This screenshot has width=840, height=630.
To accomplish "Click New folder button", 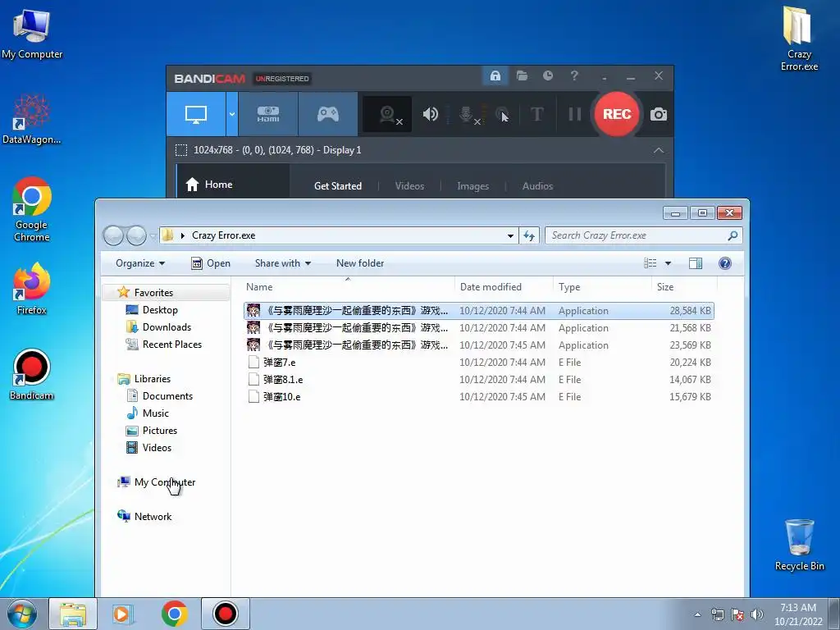I will coord(360,263).
